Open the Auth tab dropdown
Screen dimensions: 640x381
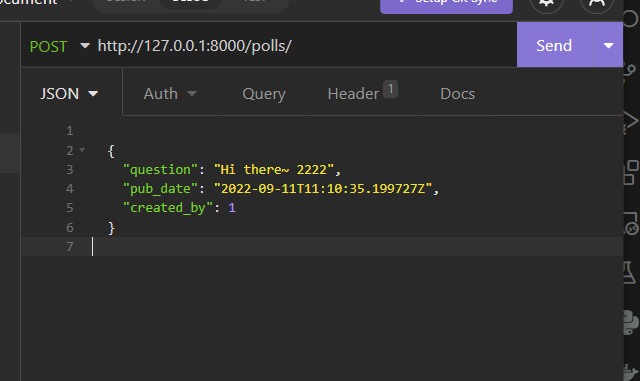click(x=170, y=94)
